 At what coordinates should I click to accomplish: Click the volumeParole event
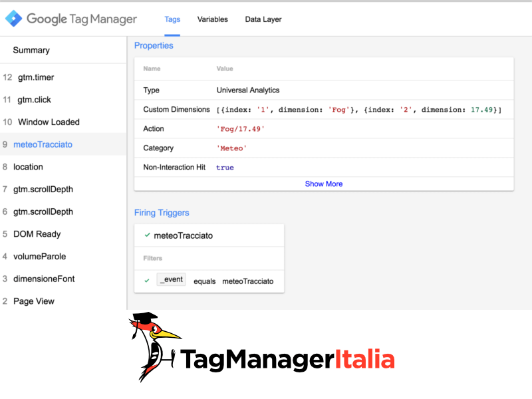39,257
